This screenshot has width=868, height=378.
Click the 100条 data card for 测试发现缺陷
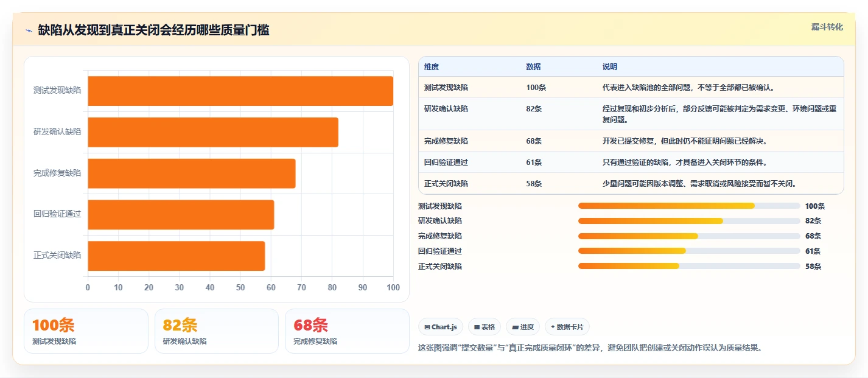(x=86, y=331)
